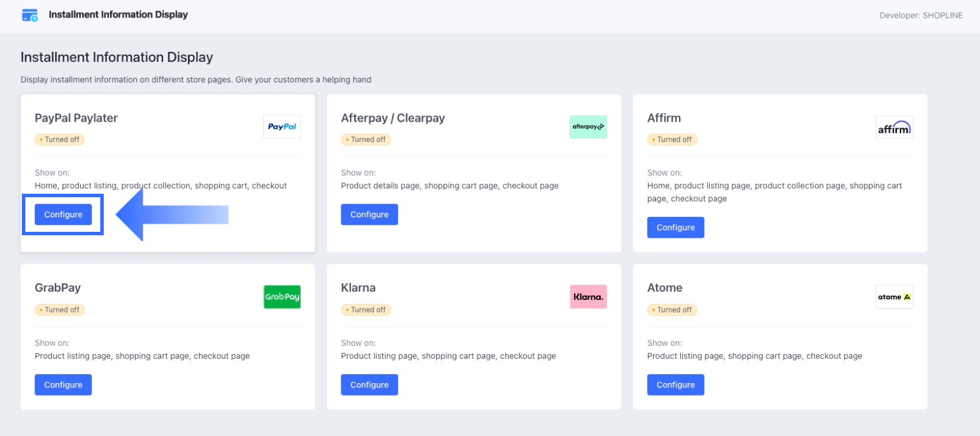Open Klarna configuration

click(370, 385)
